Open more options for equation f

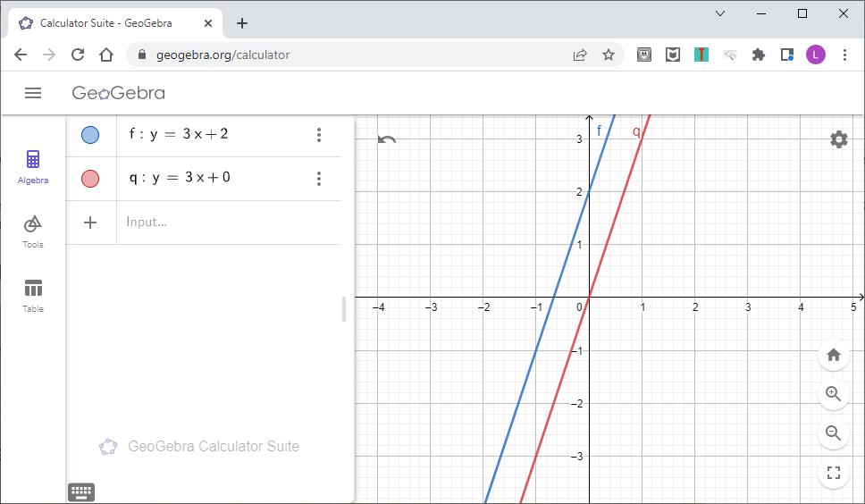[x=319, y=135]
